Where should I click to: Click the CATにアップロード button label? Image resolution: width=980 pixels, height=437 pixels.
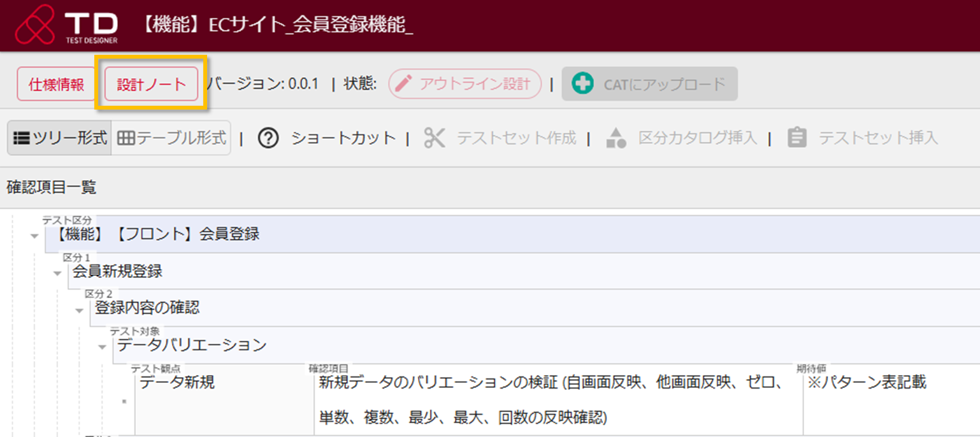tap(664, 84)
